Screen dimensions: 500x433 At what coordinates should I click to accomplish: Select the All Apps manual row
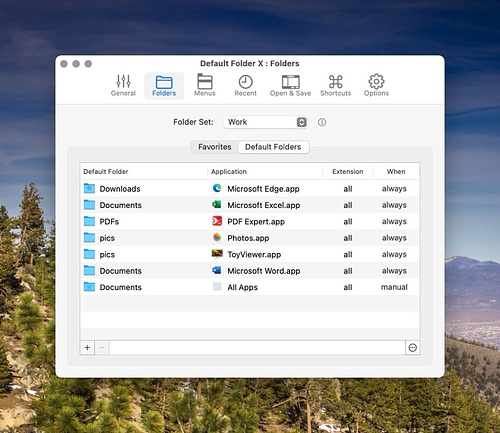pyautogui.click(x=250, y=287)
